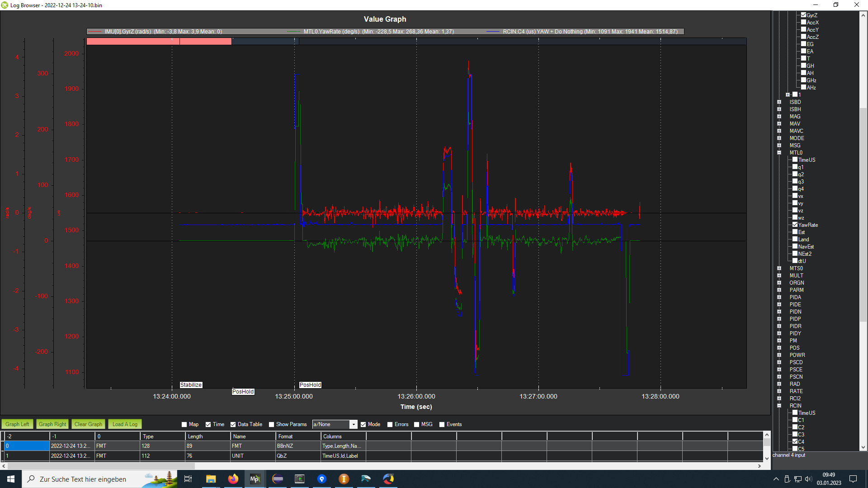The height and width of the screenshot is (488, 868).
Task: Expand the ISBD tree node
Action: pyautogui.click(x=779, y=102)
